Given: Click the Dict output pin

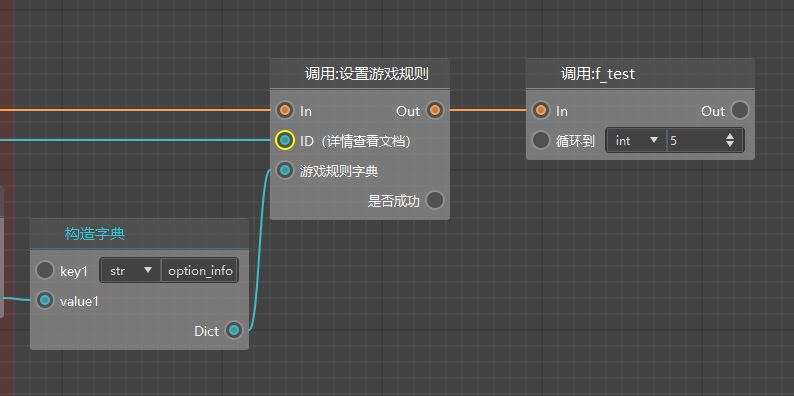Looking at the screenshot, I should point(233,331).
